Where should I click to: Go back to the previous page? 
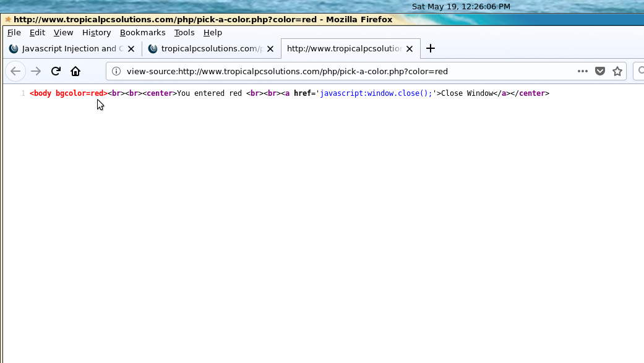point(15,71)
